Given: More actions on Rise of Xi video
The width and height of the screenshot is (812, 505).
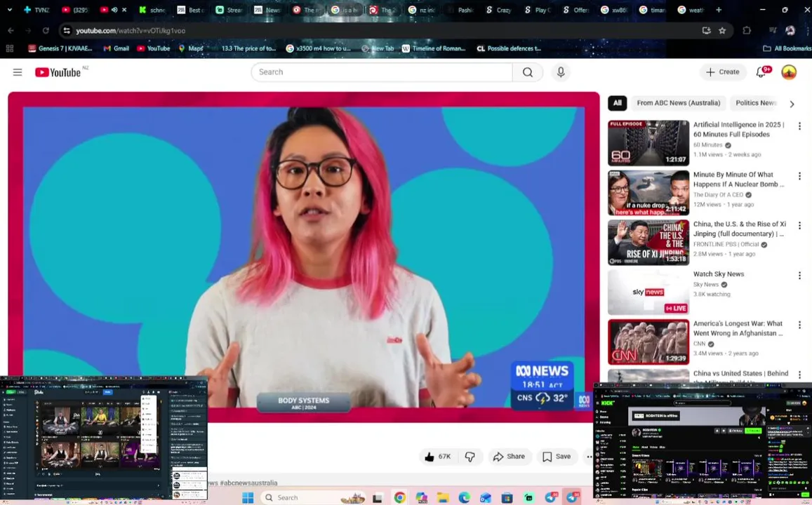Looking at the screenshot, I should (x=799, y=226).
